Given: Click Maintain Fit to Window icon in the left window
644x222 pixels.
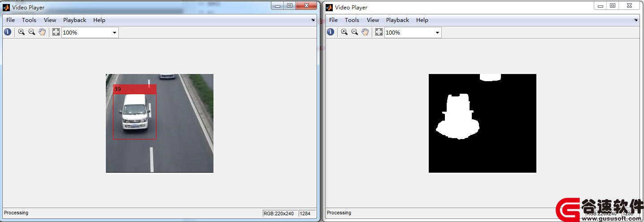Looking at the screenshot, I should 56,32.
